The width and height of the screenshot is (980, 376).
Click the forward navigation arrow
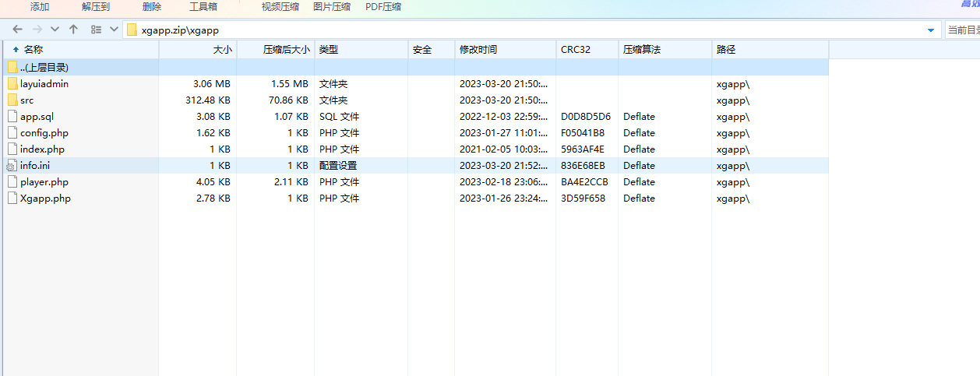37,30
